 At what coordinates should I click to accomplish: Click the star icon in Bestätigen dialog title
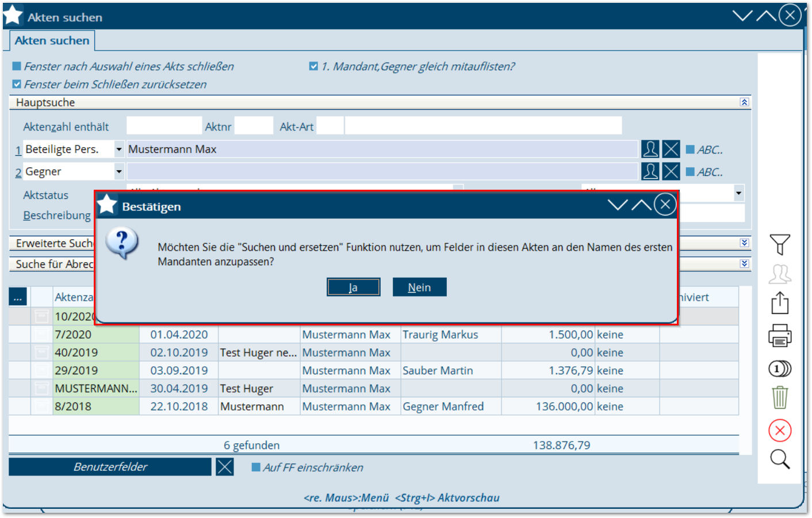107,205
